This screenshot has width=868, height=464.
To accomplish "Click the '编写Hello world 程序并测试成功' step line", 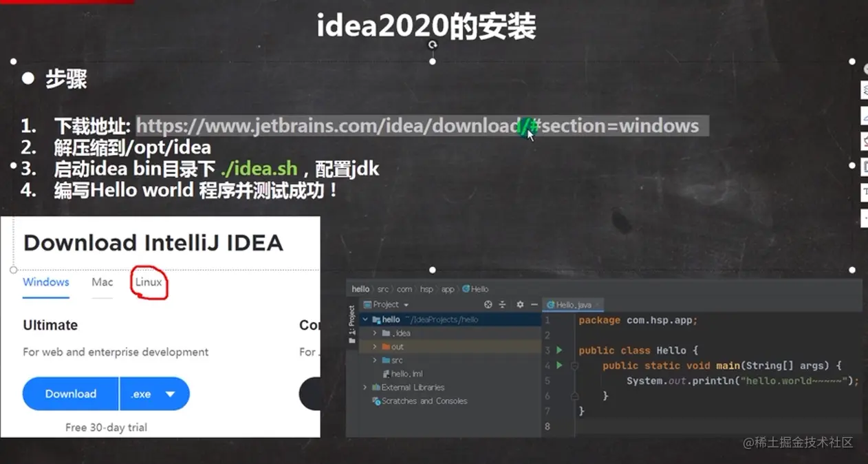I will [197, 190].
